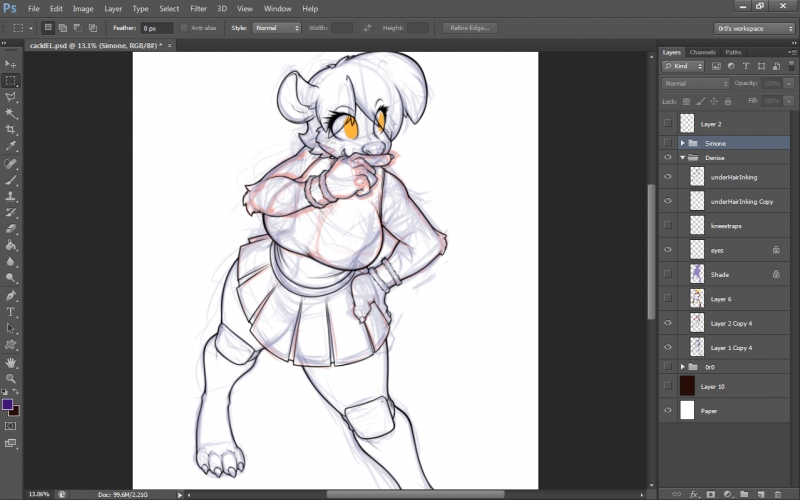Viewport: 800px width, 500px height.
Task: Collapse the Denise layer group
Action: coord(683,157)
